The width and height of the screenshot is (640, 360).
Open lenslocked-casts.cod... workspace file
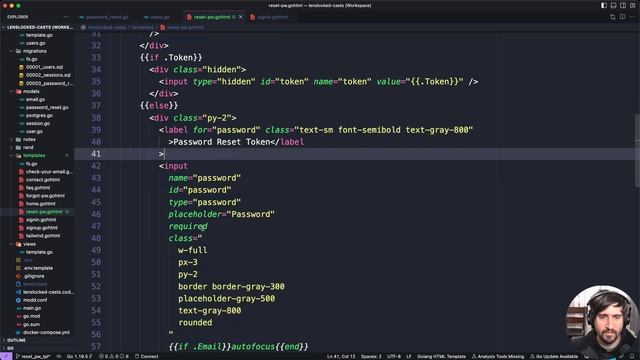coord(48,292)
